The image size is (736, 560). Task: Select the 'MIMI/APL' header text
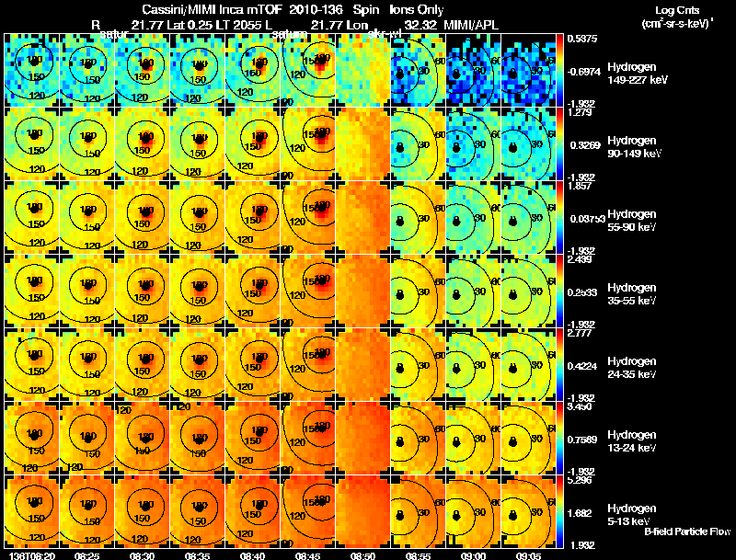tap(471, 26)
